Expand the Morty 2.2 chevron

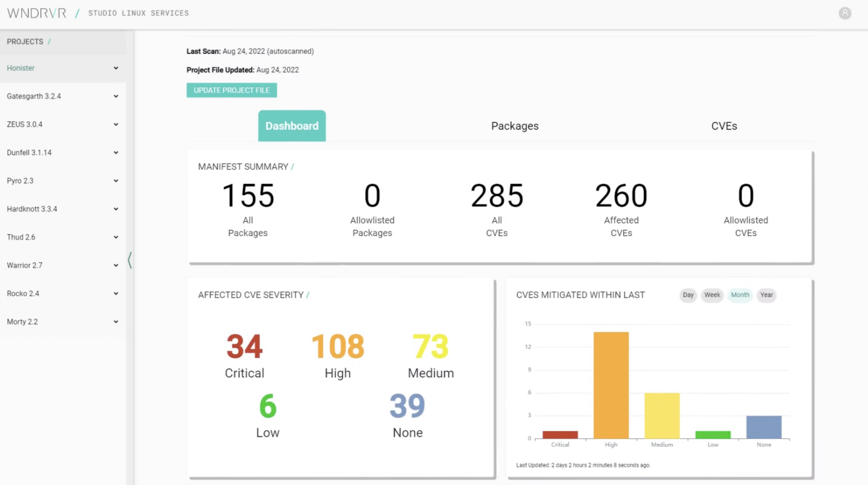click(x=116, y=322)
